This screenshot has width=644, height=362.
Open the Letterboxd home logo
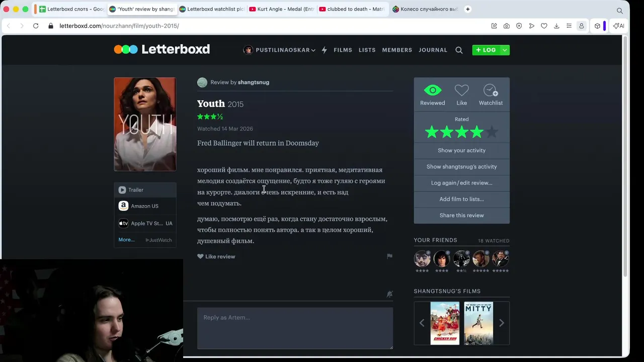click(162, 49)
